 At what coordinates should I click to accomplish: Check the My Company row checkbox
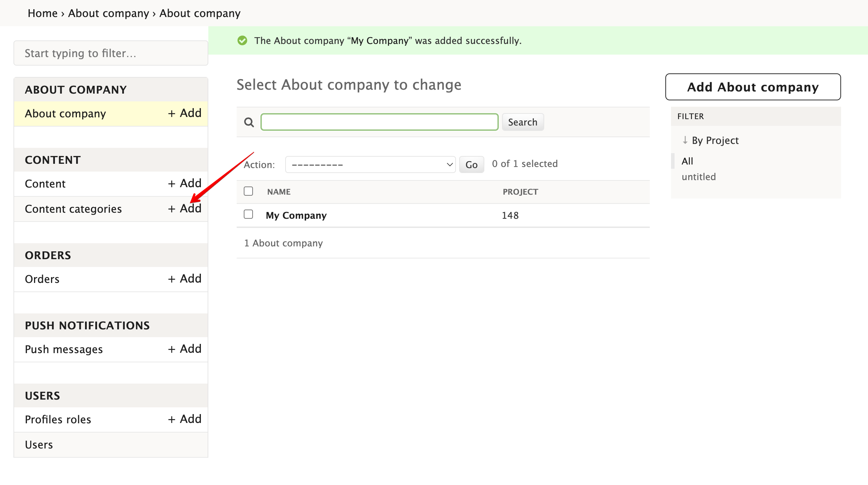(x=248, y=214)
